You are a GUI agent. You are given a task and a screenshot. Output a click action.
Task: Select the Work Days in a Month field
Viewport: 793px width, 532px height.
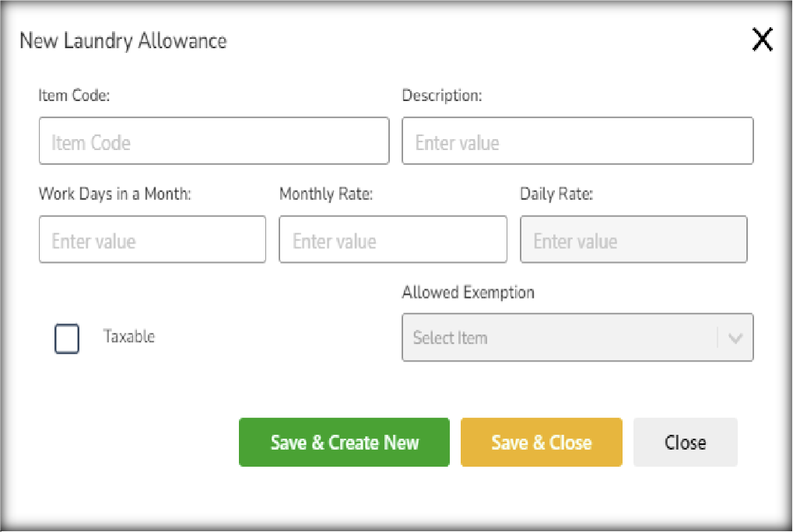153,240
